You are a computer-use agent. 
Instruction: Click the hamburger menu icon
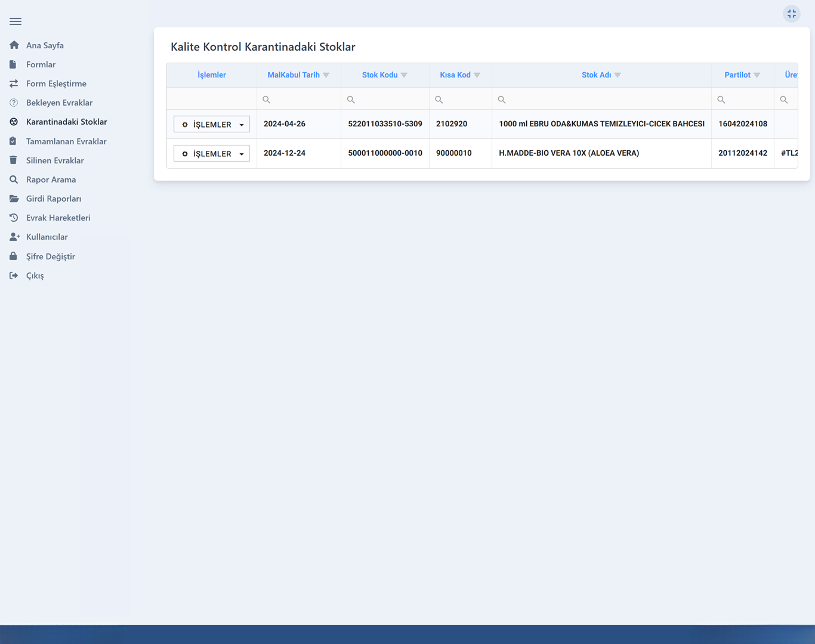click(x=16, y=21)
